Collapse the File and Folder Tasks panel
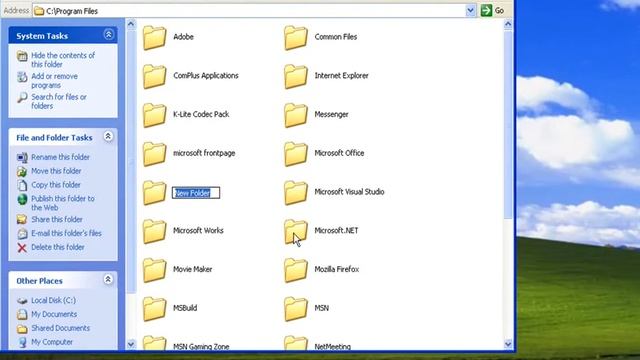The width and height of the screenshot is (640, 360). (x=108, y=136)
